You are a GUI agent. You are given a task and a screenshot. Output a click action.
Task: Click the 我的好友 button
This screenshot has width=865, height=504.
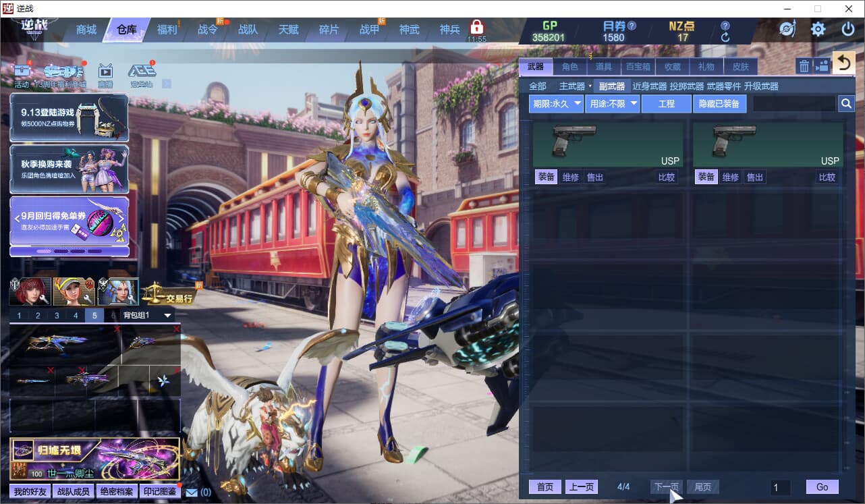tap(30, 492)
